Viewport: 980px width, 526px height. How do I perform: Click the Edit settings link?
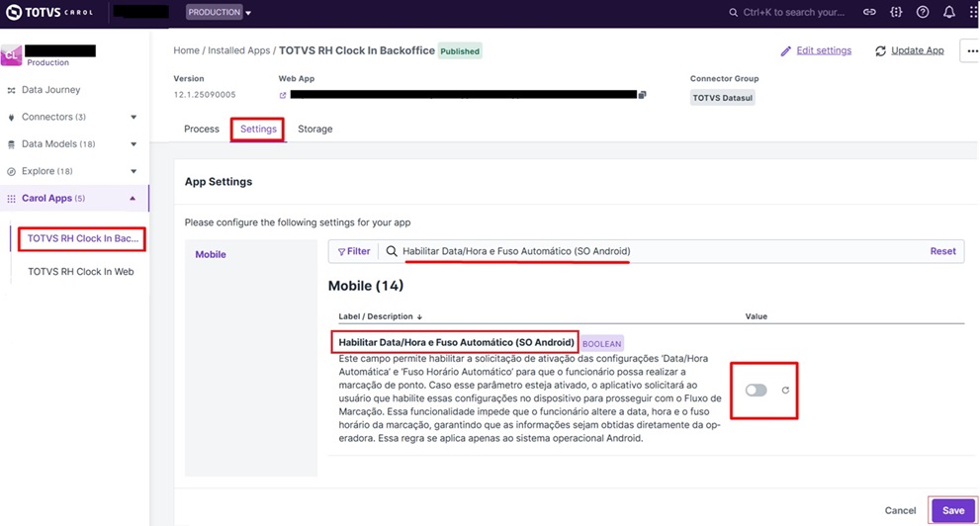pyautogui.click(x=824, y=50)
